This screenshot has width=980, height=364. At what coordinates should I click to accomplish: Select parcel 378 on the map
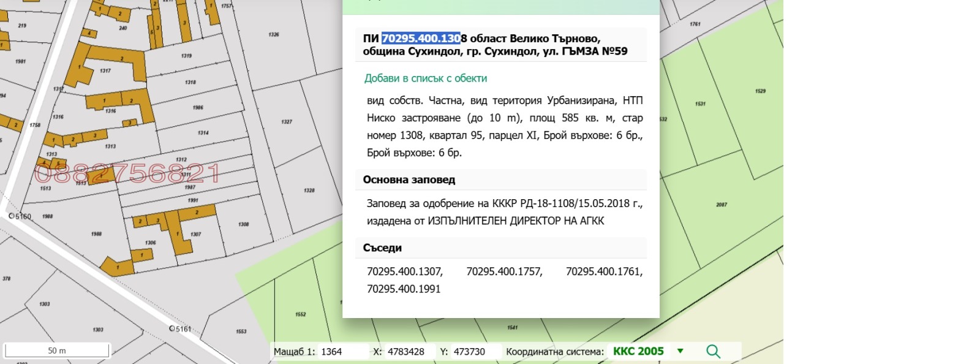6,279
